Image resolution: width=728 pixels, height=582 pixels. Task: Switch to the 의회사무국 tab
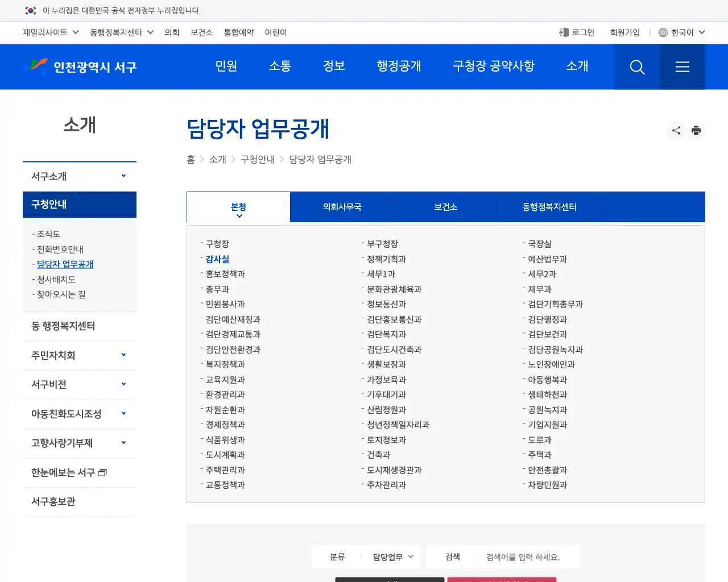[342, 207]
